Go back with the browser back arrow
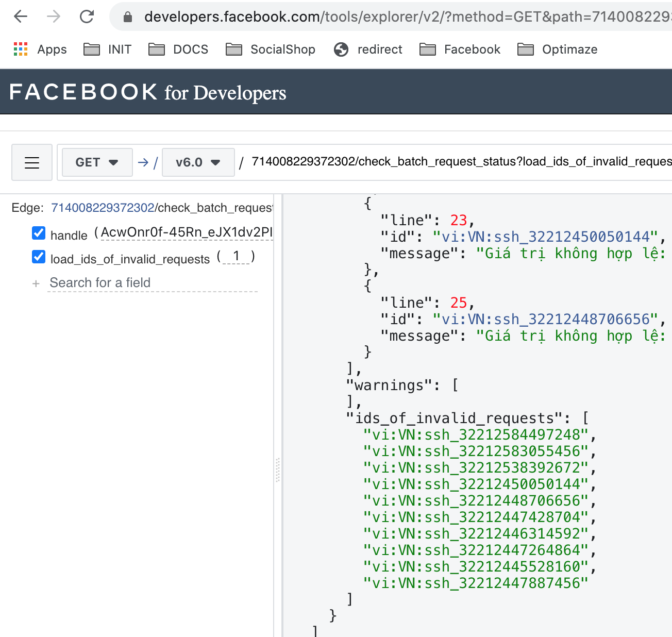 21,17
